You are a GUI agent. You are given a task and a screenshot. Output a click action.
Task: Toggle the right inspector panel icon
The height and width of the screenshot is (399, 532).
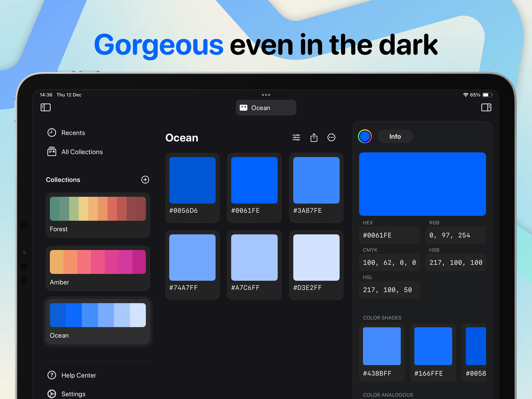[x=486, y=107]
